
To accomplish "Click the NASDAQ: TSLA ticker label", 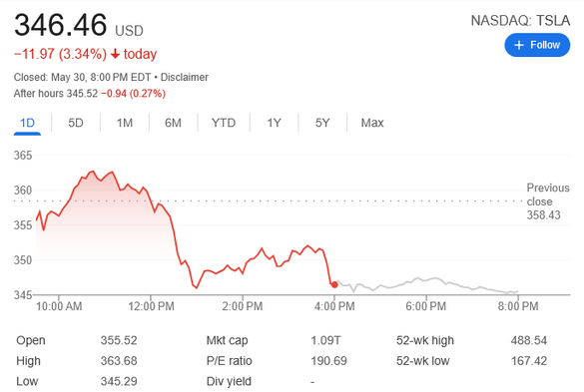I will click(x=520, y=21).
